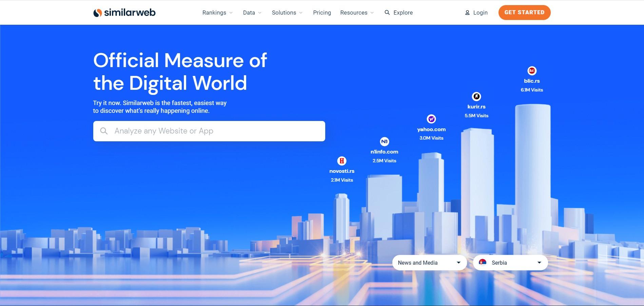Click the yahoo.com label
This screenshot has height=306, width=644.
click(x=431, y=129)
